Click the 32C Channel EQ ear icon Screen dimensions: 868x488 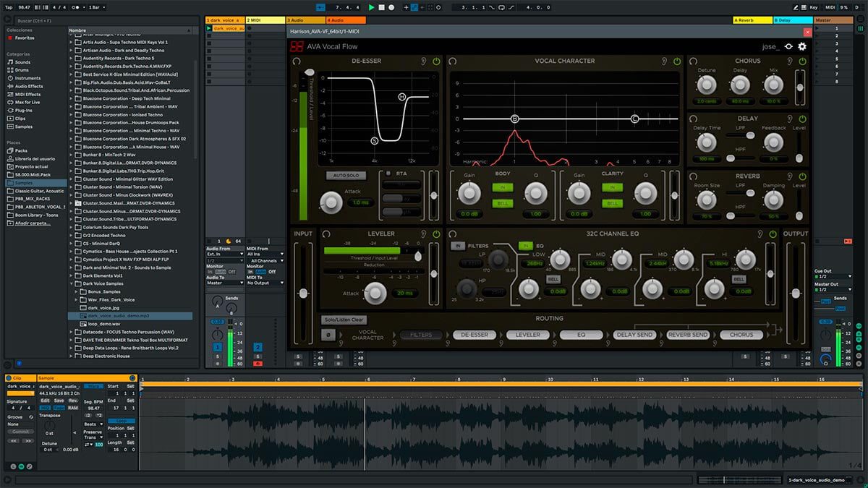tap(760, 234)
